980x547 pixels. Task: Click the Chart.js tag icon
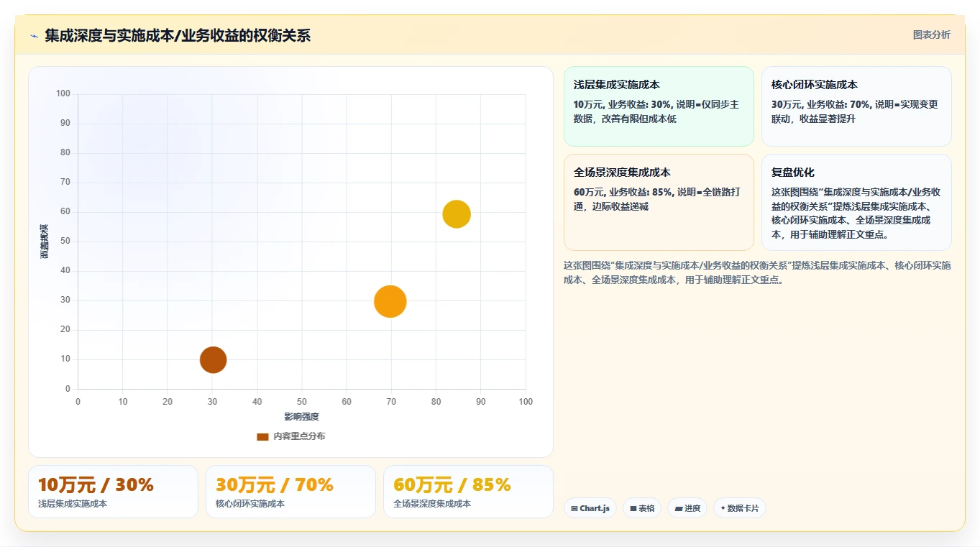pyautogui.click(x=574, y=508)
